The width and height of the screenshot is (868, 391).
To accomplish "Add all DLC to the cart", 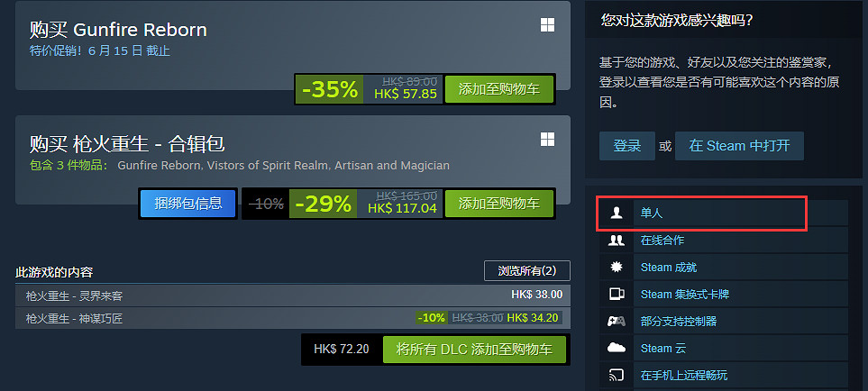I will [474, 350].
